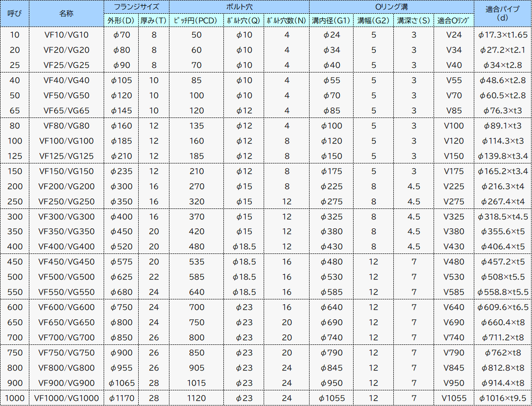Select the outer diameter φ520 cell

coord(122,247)
